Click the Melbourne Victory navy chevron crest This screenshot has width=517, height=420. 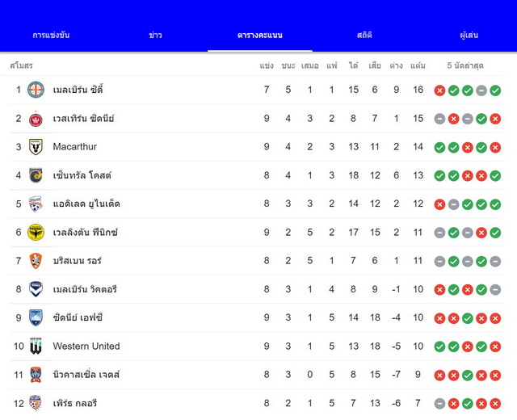click(36, 289)
